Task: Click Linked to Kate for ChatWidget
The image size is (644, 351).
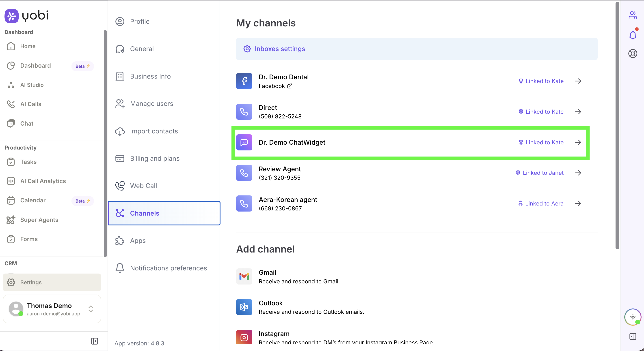Action: [541, 142]
